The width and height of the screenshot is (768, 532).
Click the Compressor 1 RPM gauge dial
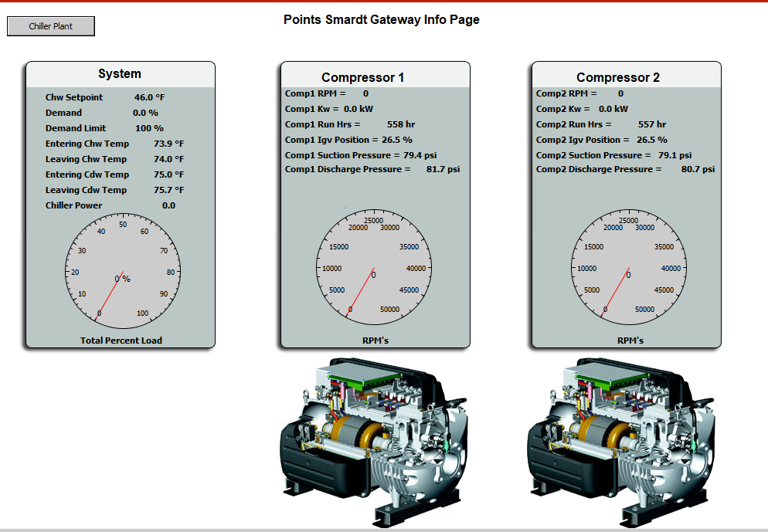[374, 267]
